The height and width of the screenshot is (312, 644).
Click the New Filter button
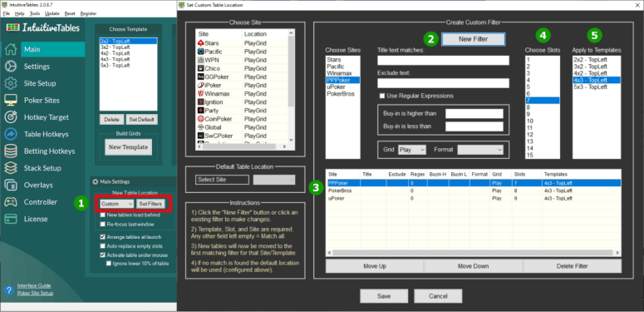[x=473, y=38]
